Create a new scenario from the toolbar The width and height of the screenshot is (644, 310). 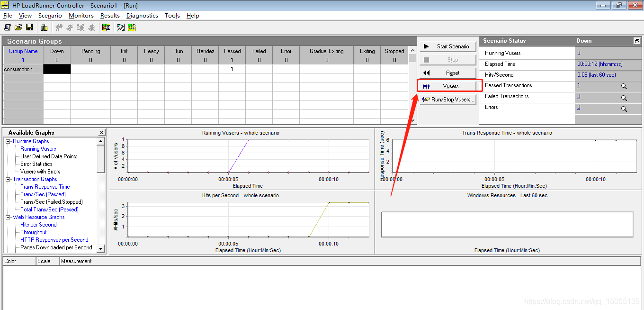click(x=8, y=27)
